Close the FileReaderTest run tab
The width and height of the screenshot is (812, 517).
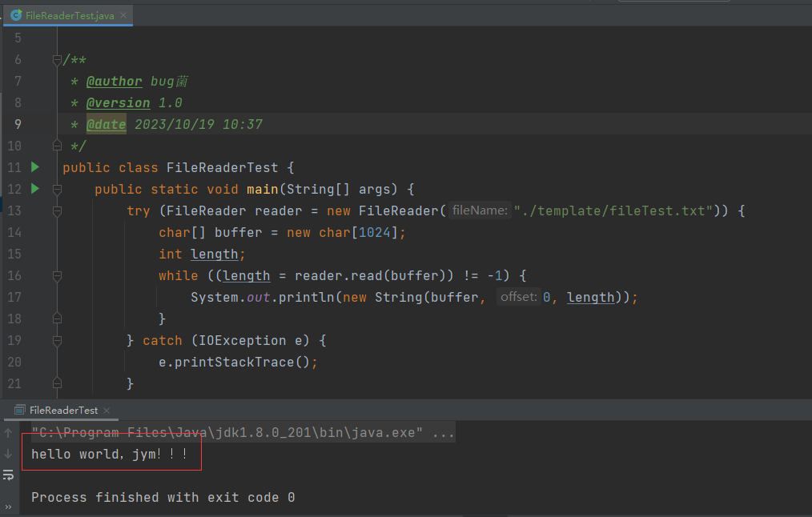tap(107, 411)
